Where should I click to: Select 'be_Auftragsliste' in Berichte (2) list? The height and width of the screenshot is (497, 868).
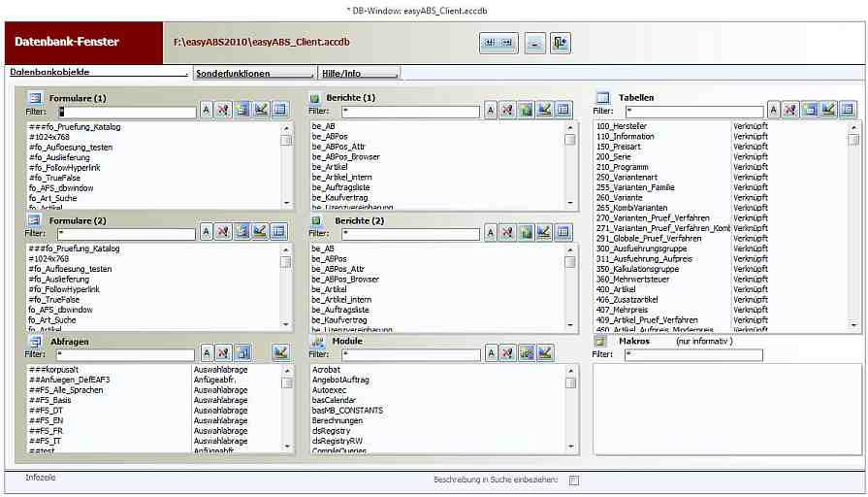pyautogui.click(x=339, y=311)
